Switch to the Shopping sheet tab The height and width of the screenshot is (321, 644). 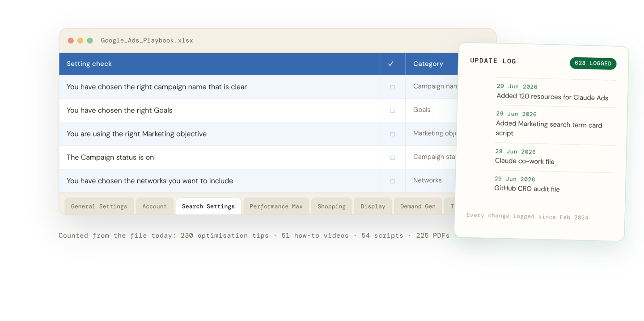click(331, 206)
